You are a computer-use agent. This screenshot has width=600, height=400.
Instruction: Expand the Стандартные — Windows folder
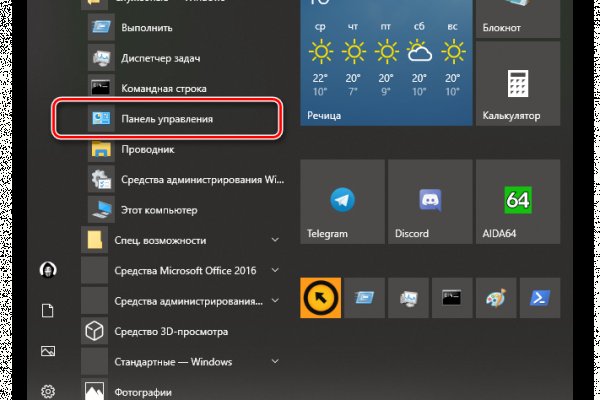(x=180, y=360)
